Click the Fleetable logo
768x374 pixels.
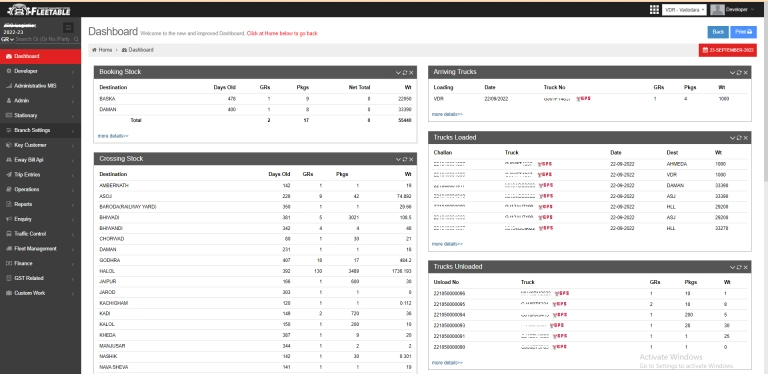[39, 10]
